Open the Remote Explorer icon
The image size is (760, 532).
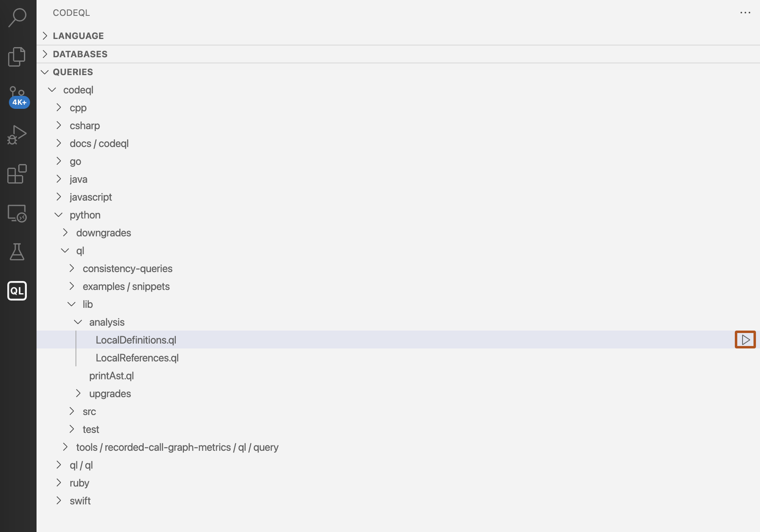[x=17, y=213]
